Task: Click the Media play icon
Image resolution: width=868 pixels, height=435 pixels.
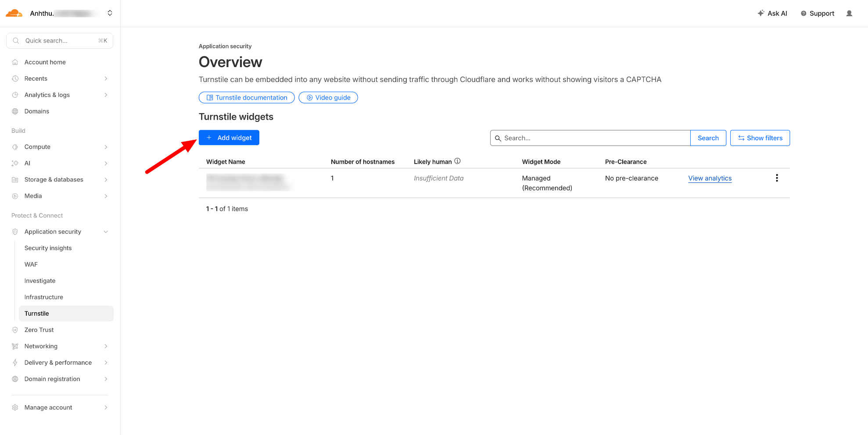Action: [x=15, y=196]
